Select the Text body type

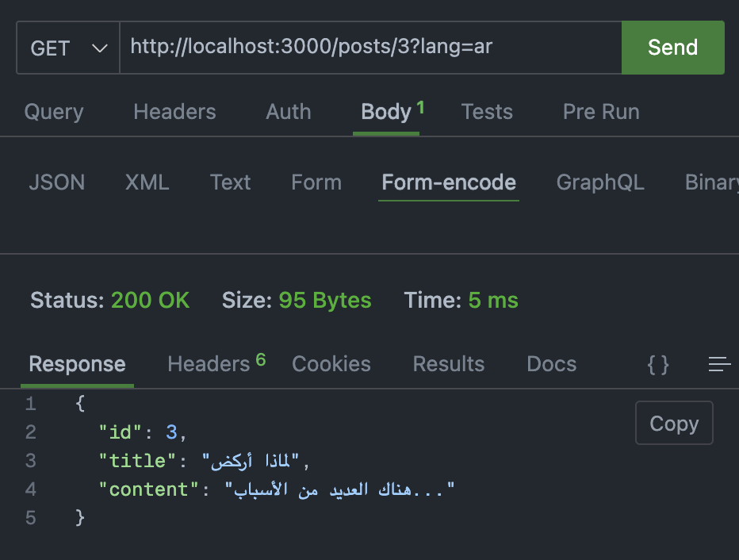point(230,182)
